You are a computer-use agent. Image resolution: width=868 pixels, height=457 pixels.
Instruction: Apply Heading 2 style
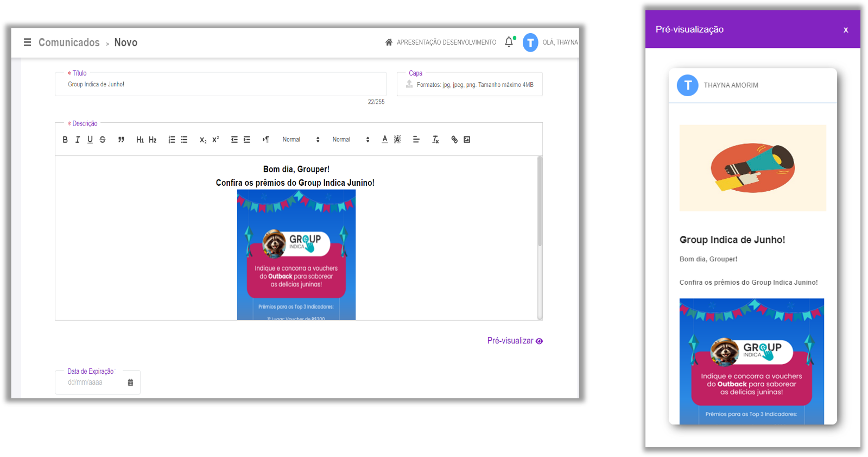tap(153, 140)
